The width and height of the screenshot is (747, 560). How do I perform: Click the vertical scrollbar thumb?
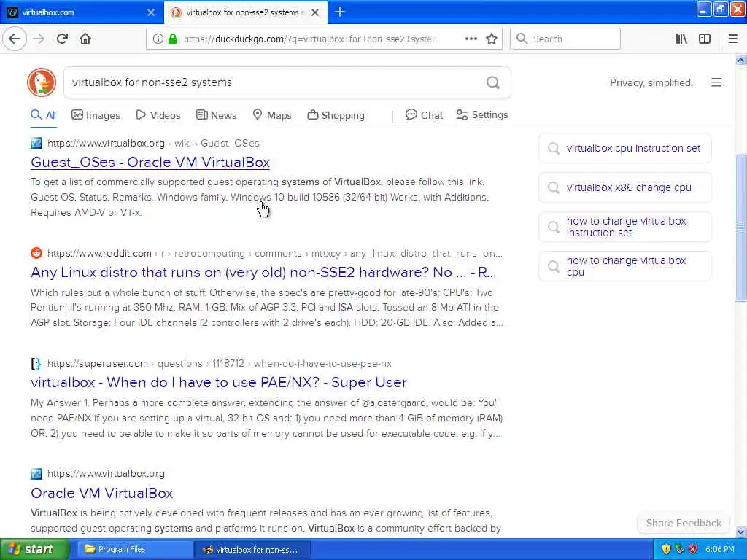740,227
